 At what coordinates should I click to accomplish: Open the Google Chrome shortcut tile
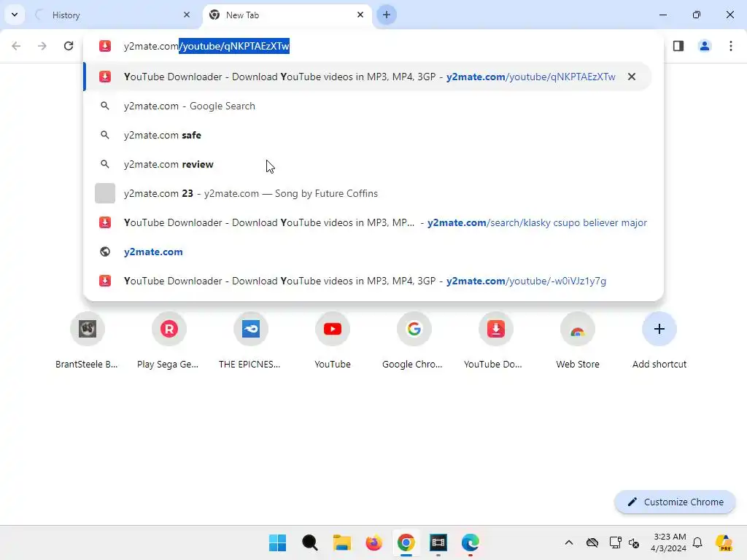(414, 340)
